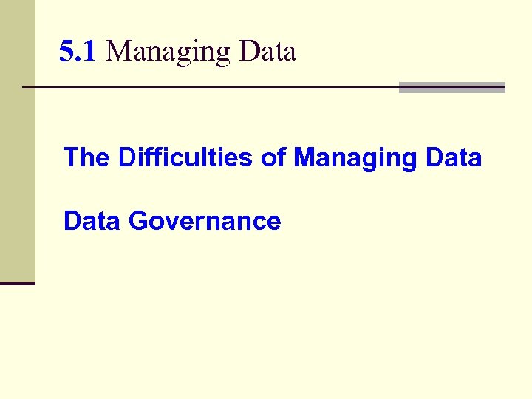Select the line "The Difficulties of Managing Data"

point(272,157)
